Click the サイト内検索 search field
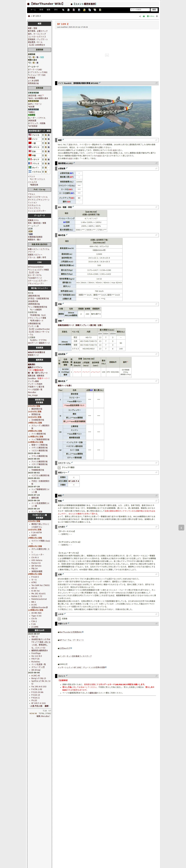The width and height of the screenshot is (186, 868). 140,10
